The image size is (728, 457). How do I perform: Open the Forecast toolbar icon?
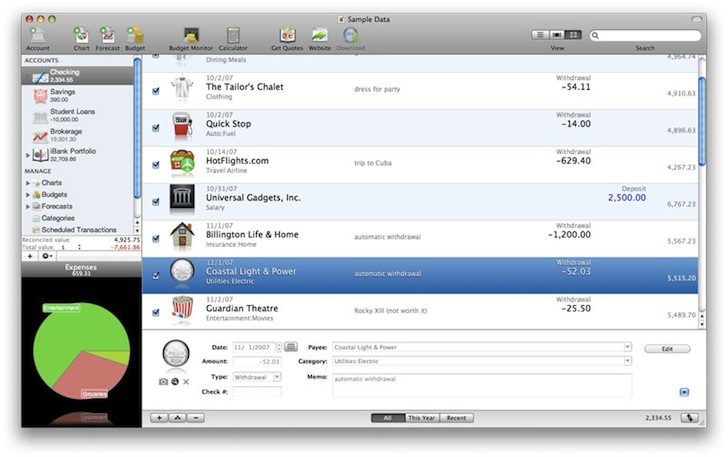pyautogui.click(x=107, y=36)
